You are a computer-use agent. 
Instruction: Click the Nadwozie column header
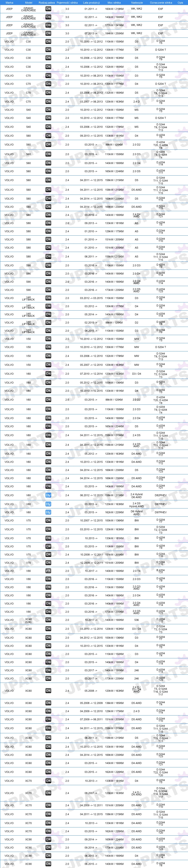137,3
